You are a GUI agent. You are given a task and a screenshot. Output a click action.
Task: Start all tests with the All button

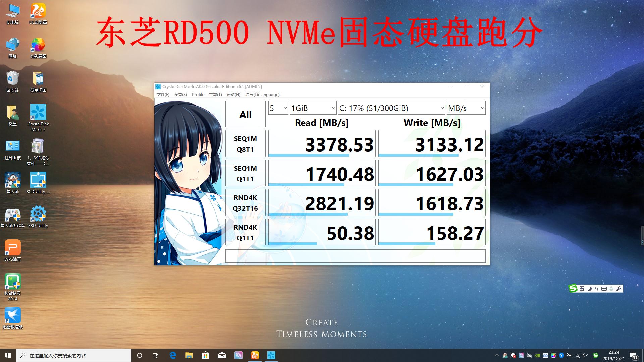point(245,114)
